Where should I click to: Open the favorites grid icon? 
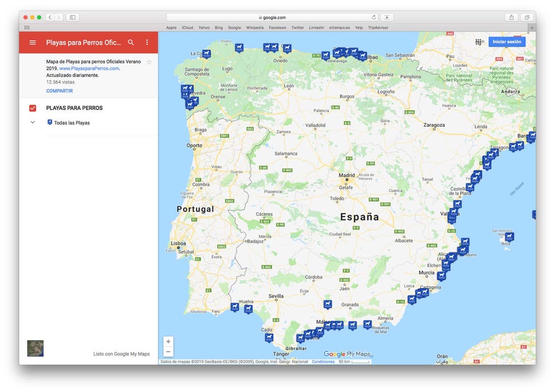(x=27, y=28)
